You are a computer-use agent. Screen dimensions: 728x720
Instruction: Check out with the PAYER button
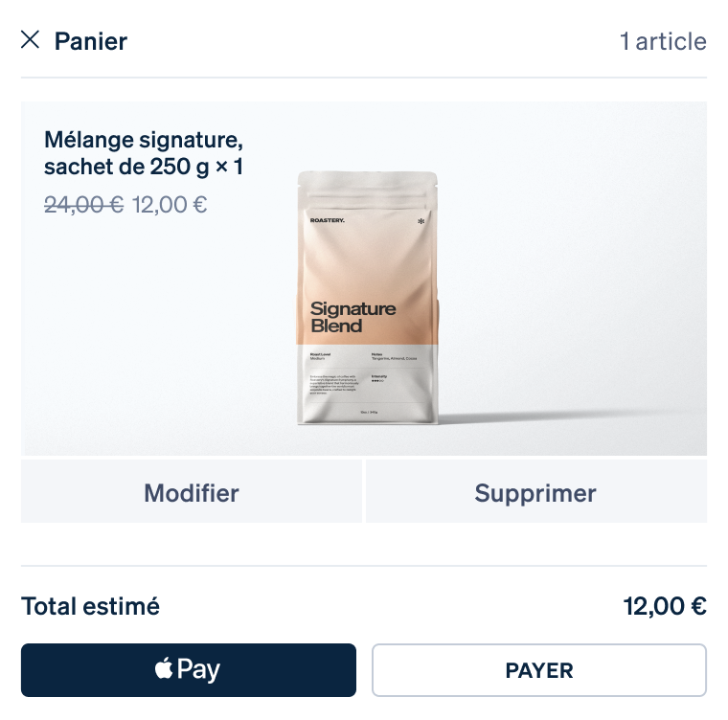tap(539, 670)
